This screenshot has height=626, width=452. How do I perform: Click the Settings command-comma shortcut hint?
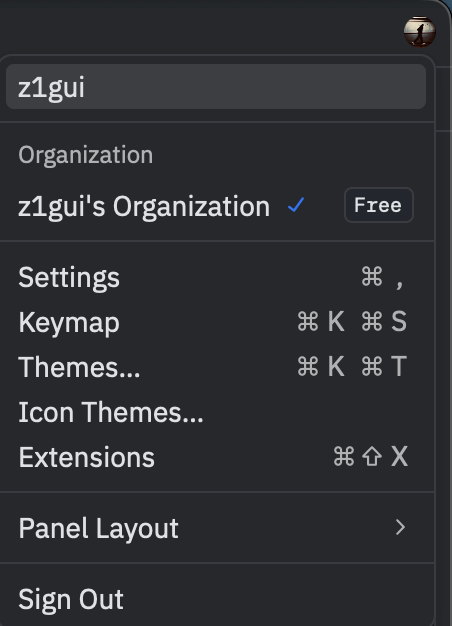coord(383,277)
